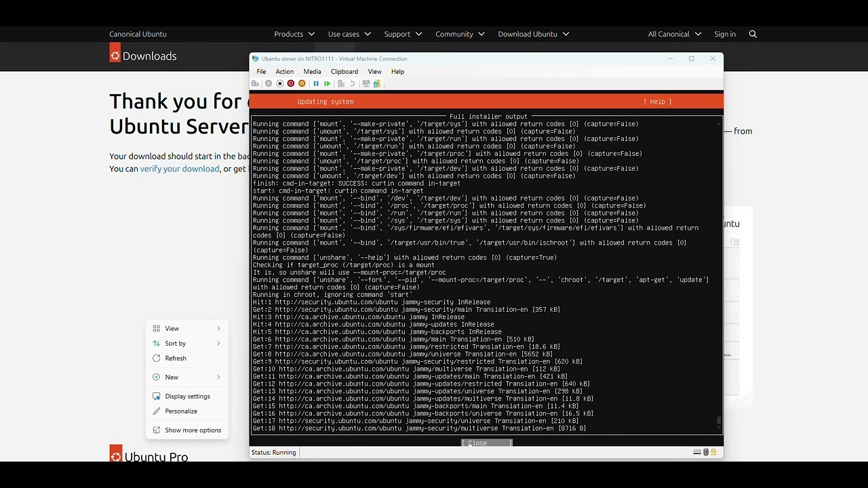Click the verify your download link
Image resolution: width=868 pixels, height=488 pixels.
pos(180,169)
